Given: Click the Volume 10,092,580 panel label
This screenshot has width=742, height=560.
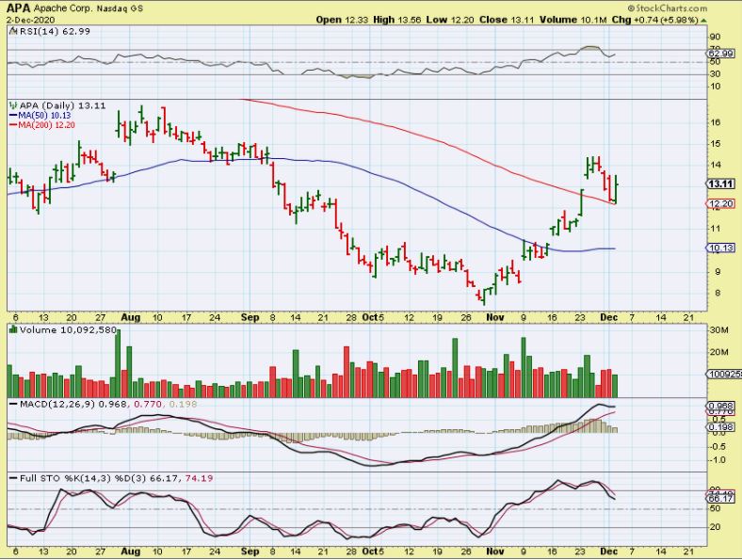Looking at the screenshot, I should pos(68,329).
